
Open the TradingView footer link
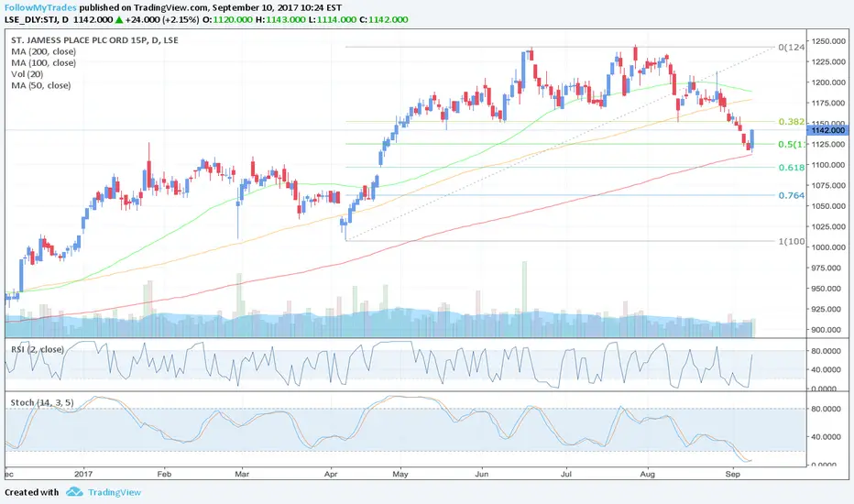pyautogui.click(x=115, y=492)
